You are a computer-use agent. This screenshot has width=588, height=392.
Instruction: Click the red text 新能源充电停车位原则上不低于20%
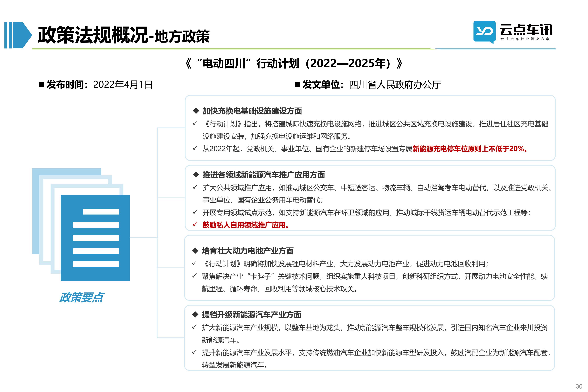tap(470, 149)
